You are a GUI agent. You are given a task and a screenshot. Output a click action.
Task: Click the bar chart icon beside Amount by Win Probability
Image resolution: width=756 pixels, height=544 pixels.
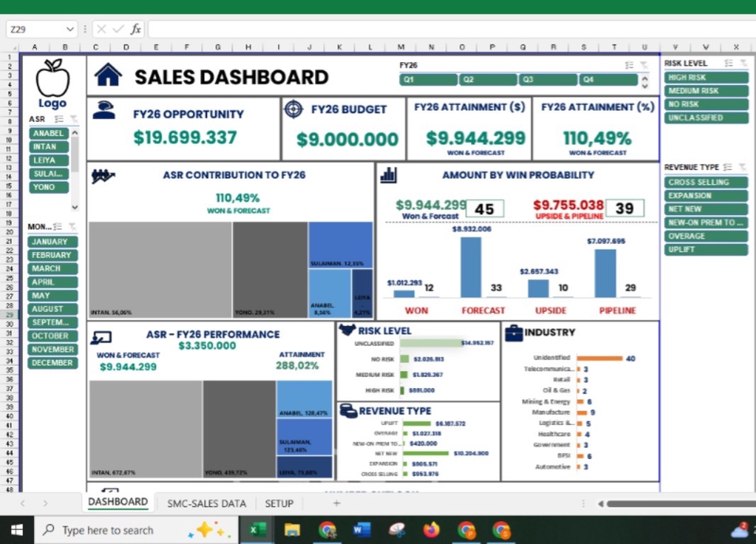388,175
